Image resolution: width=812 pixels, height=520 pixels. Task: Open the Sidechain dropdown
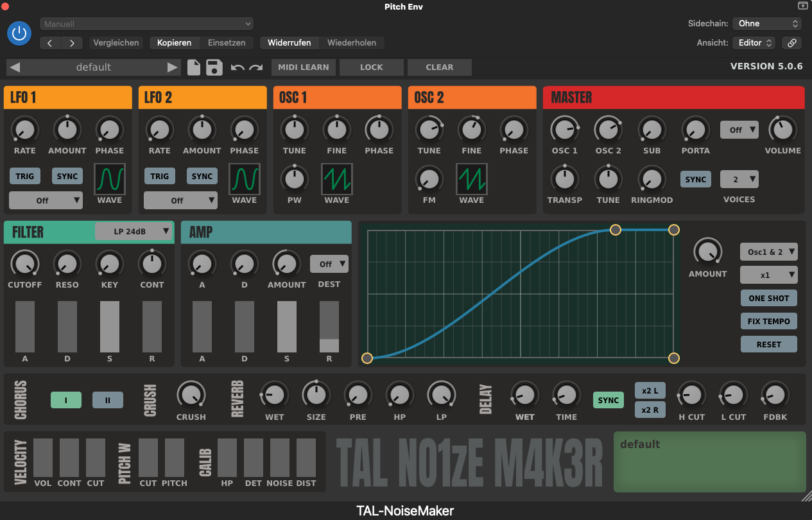point(767,24)
